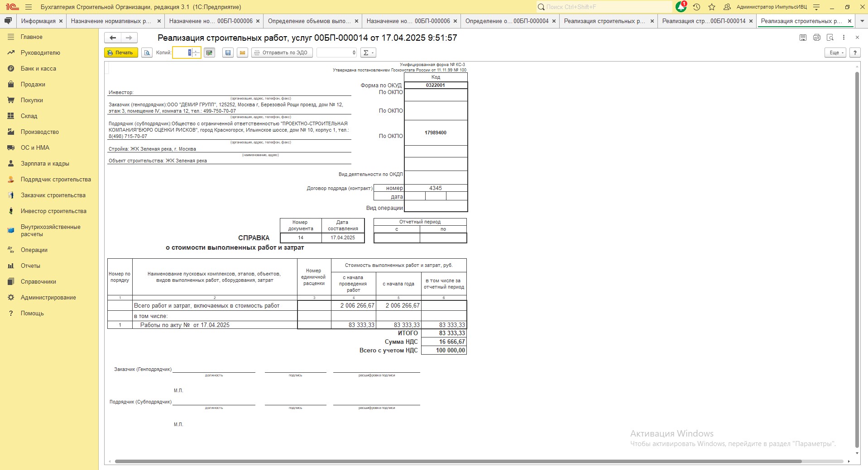Open Производство section in sidebar
This screenshot has height=470, width=868.
click(49, 132)
